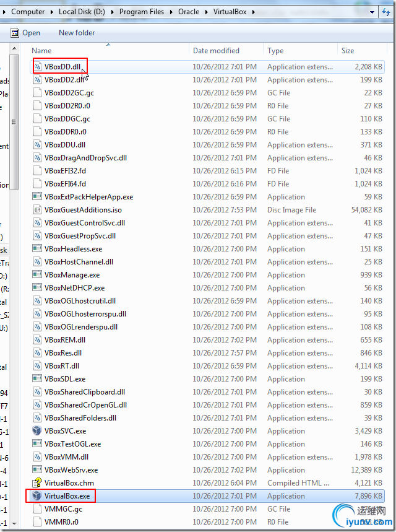Select the VBoxSharedCrOpenGL.dll file name
The height and width of the screenshot is (532, 396).
[x=85, y=405]
